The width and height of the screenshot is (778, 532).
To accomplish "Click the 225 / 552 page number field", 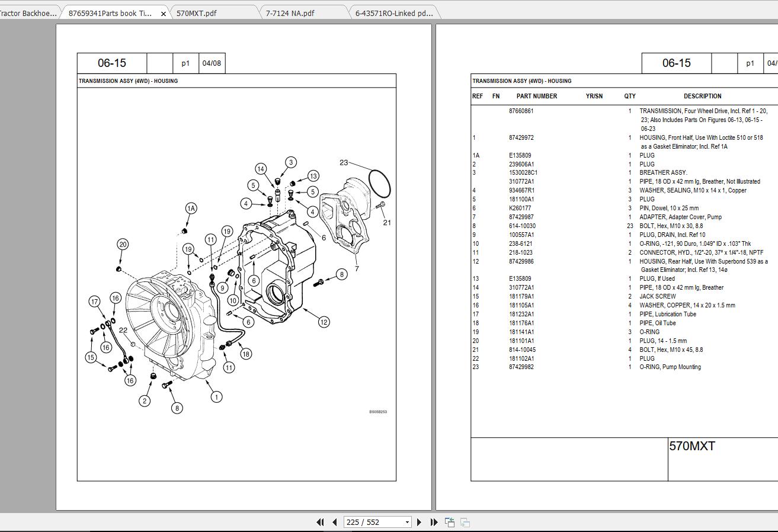I will tap(373, 522).
